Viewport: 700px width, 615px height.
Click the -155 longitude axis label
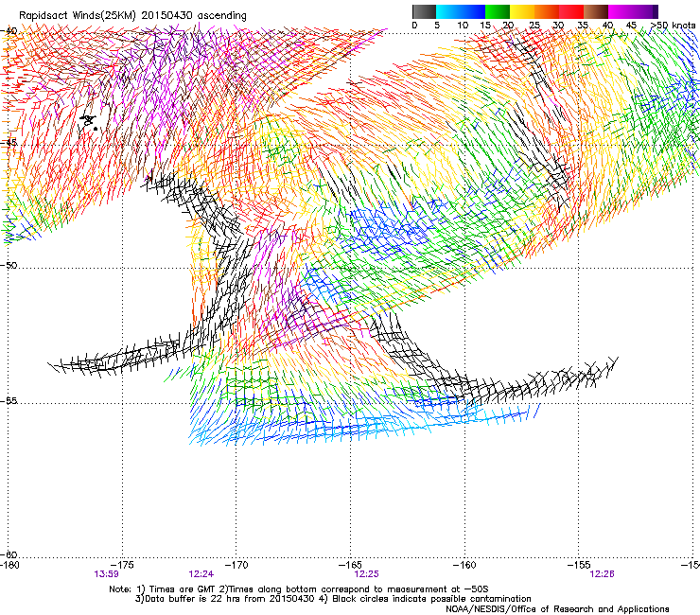[x=579, y=565]
